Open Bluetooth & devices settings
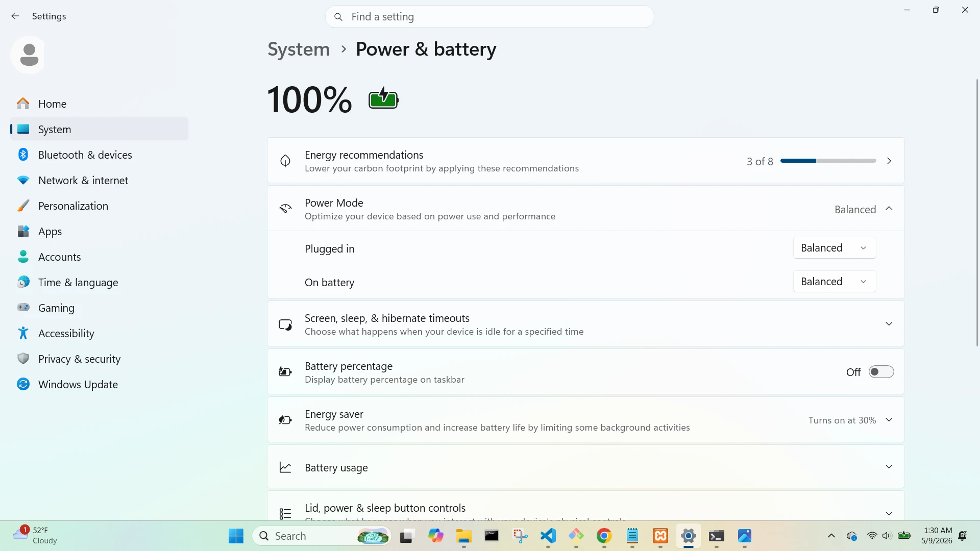 [100, 155]
